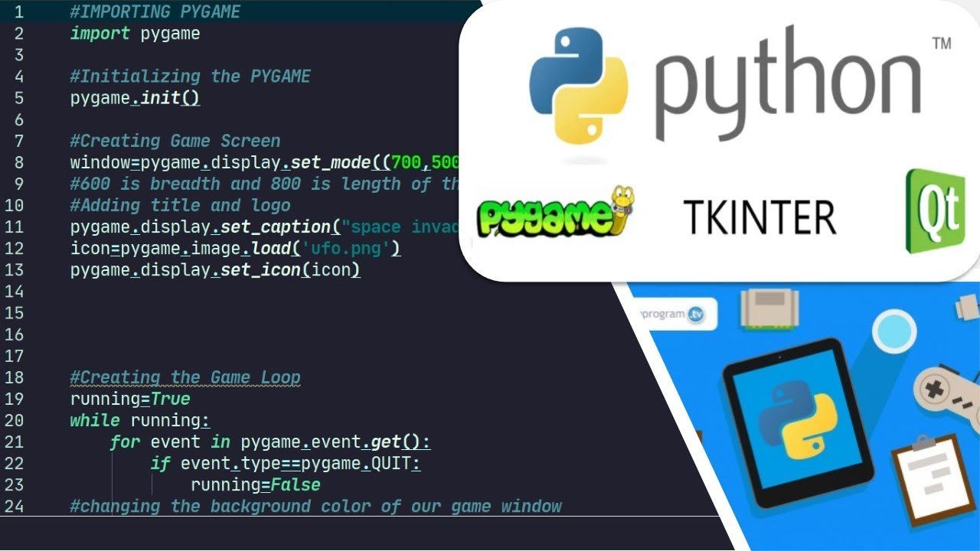The image size is (980, 551).
Task: Click the gray python wordmark
Action: (x=789, y=84)
